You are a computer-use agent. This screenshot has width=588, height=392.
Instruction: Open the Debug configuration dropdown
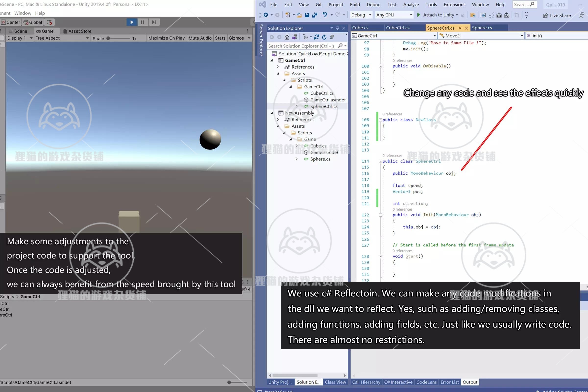(361, 15)
